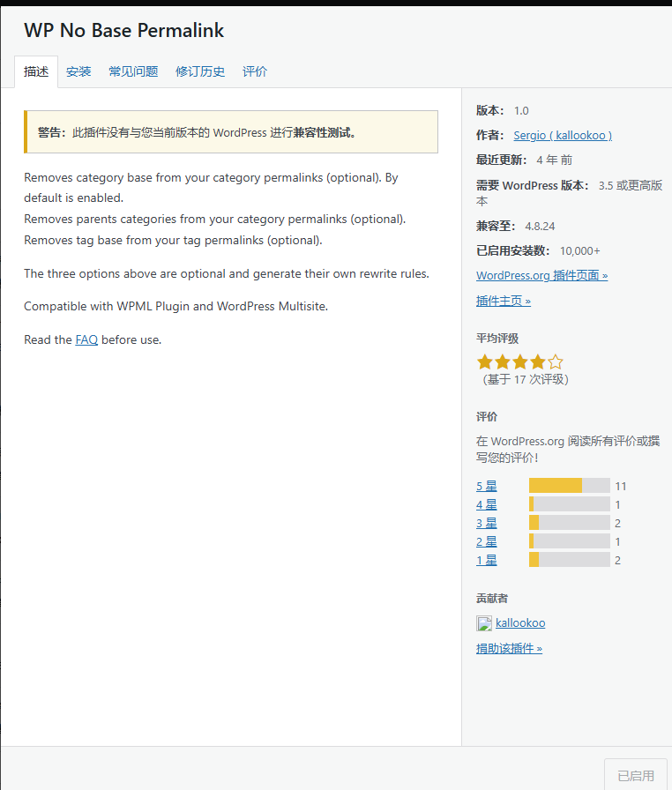The height and width of the screenshot is (790, 672).
Task: Click the (基于 17 次评级) text
Action: [526, 379]
